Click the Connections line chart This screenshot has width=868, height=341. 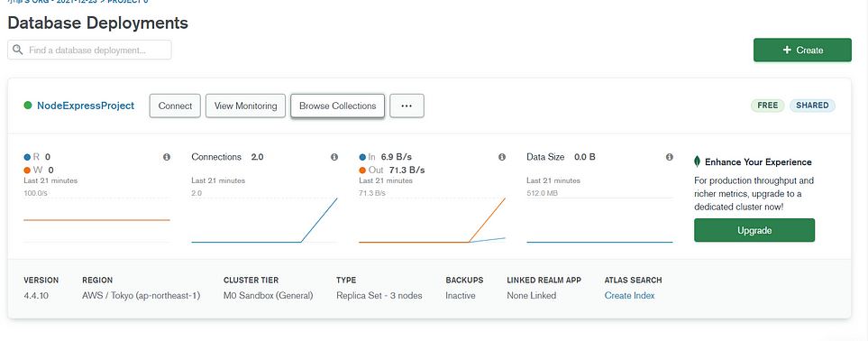[x=265, y=220]
